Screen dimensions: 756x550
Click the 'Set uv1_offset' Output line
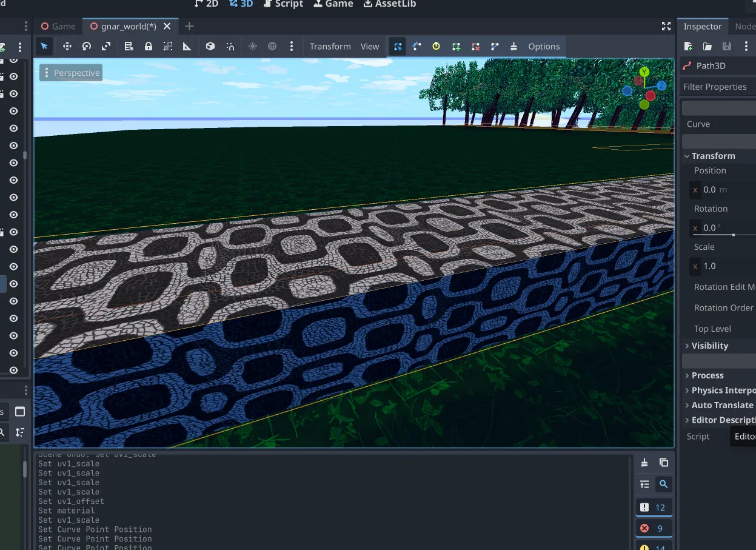click(x=71, y=501)
